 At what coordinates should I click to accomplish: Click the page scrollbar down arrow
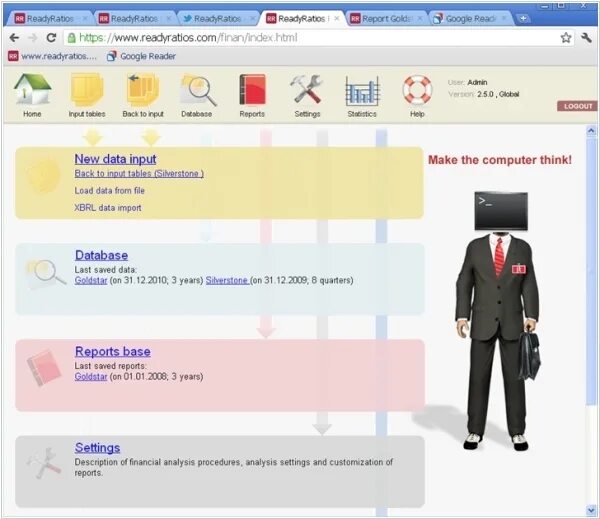[591, 510]
